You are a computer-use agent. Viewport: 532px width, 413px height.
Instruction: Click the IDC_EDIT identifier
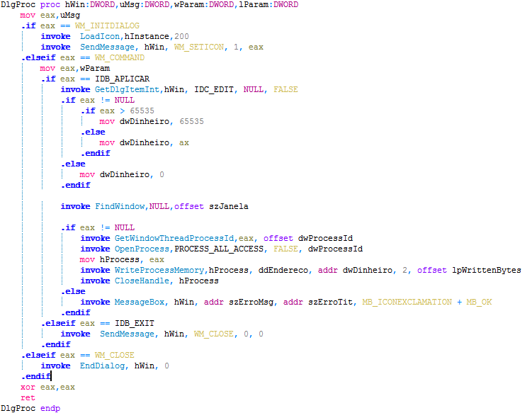pos(214,89)
